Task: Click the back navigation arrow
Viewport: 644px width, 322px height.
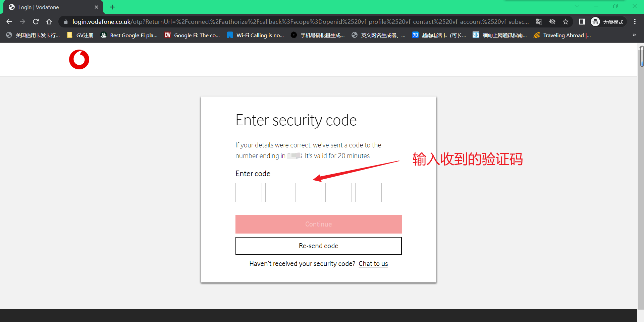Action: (x=9, y=21)
